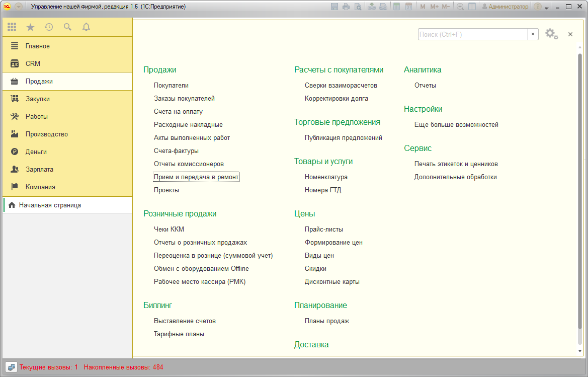Click the calls indicator icon in the status bar
This screenshot has height=377, width=588.
11,367
